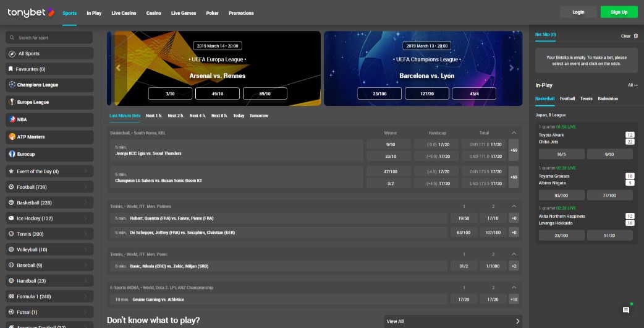Switch In-Play panel to Badminton tab
This screenshot has height=328, width=644.
tap(608, 98)
